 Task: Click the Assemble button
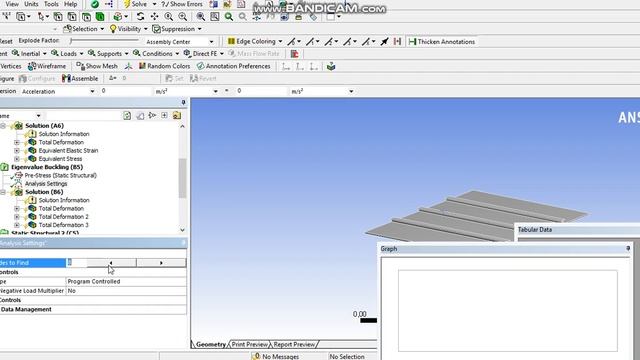(x=80, y=78)
